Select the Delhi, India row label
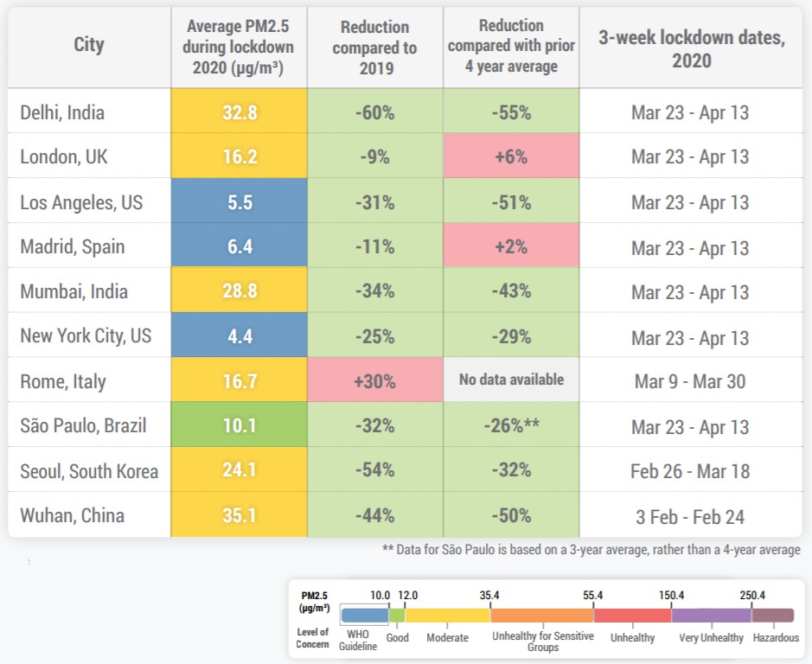 pos(62,112)
